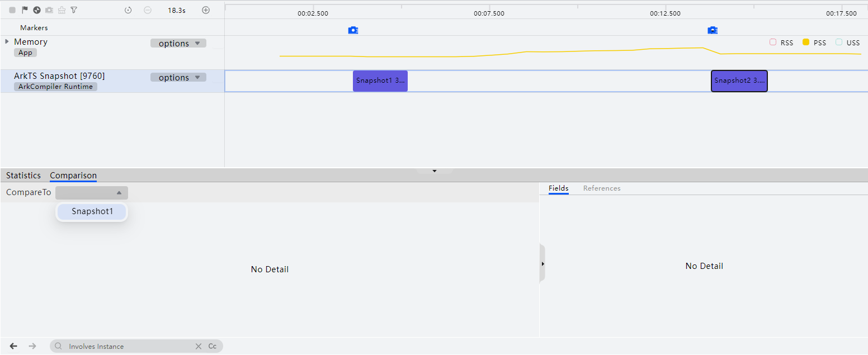Switch to the Statistics tab

pos(23,176)
